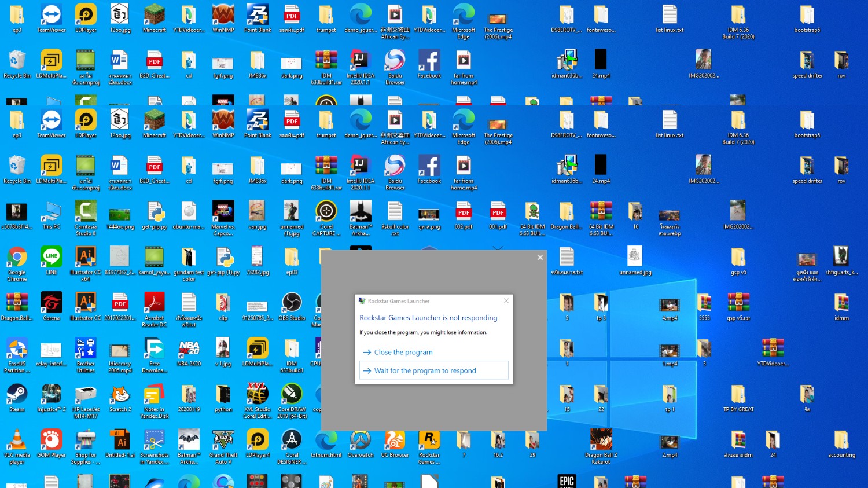Open Notes in Yandex.Disk shortcut
Image resolution: width=868 pixels, height=488 pixels.
pyautogui.click(x=155, y=401)
